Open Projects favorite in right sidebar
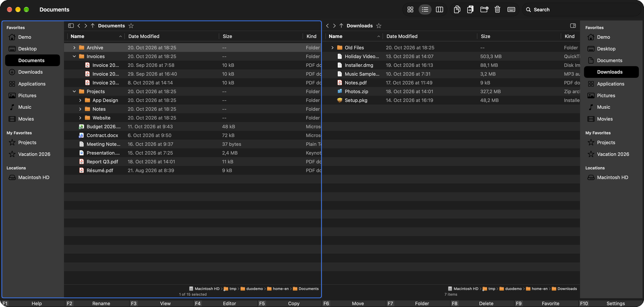Image resolution: width=644 pixels, height=307 pixels. coord(611,143)
